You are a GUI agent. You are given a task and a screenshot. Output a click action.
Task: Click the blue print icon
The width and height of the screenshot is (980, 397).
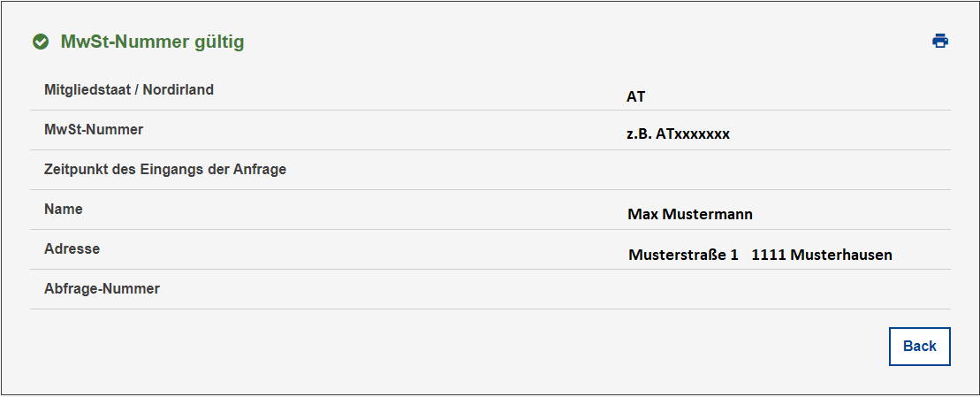940,42
